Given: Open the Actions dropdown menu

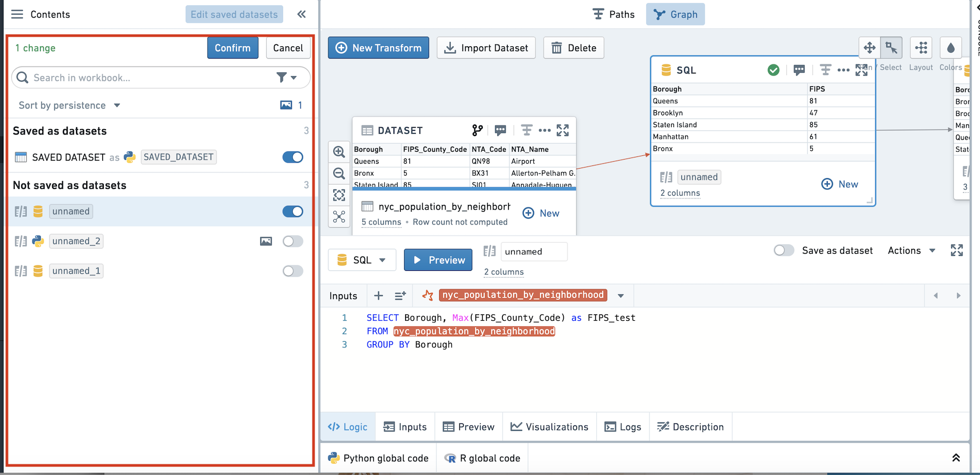Looking at the screenshot, I should (911, 251).
